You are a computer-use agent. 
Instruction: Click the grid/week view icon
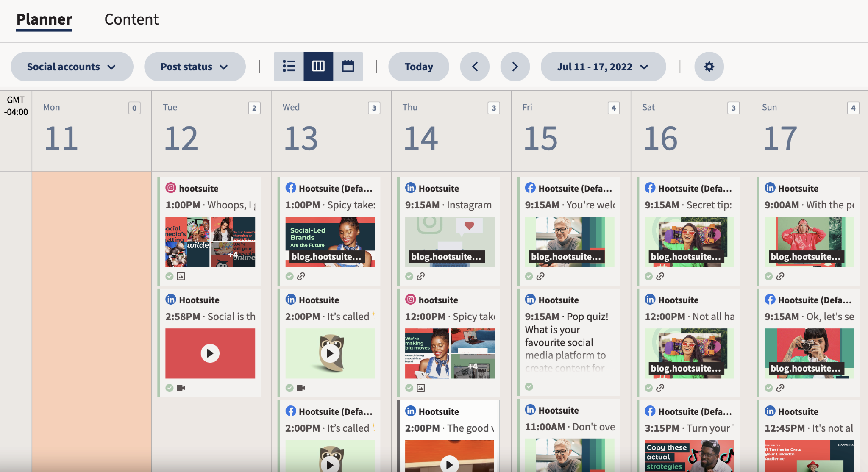click(317, 66)
